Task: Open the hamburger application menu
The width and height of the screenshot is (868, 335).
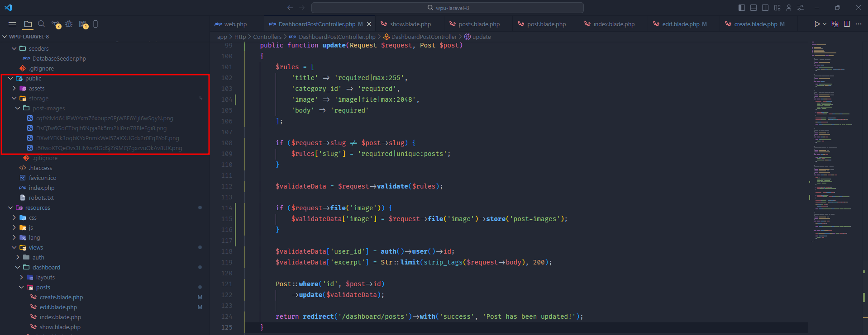Action: [12, 24]
